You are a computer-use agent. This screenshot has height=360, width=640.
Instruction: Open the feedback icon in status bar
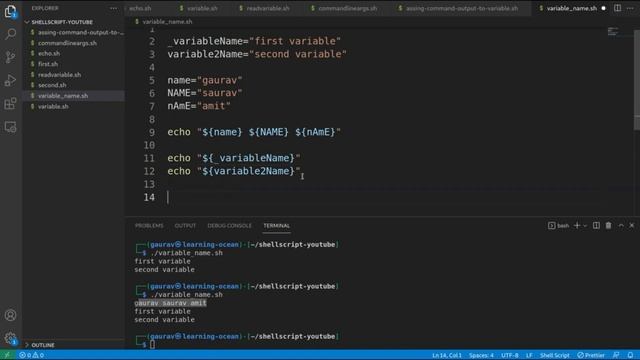[616, 355]
